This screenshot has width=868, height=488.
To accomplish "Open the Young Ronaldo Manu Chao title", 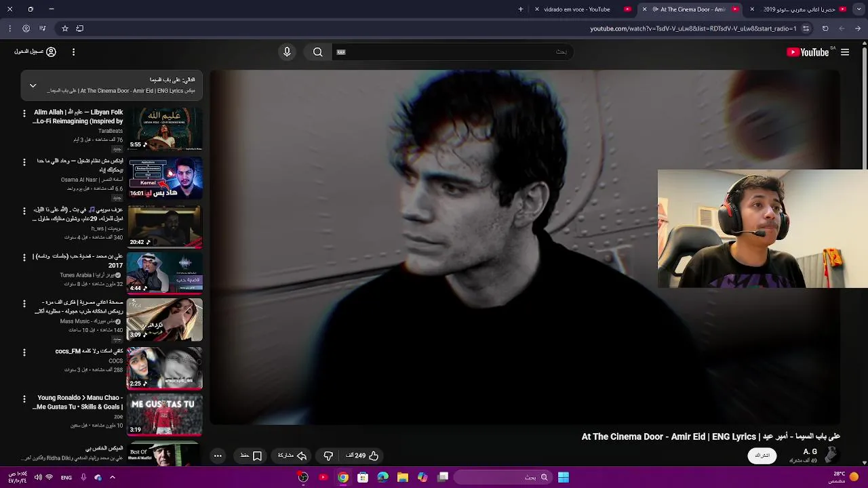I will [x=78, y=402].
